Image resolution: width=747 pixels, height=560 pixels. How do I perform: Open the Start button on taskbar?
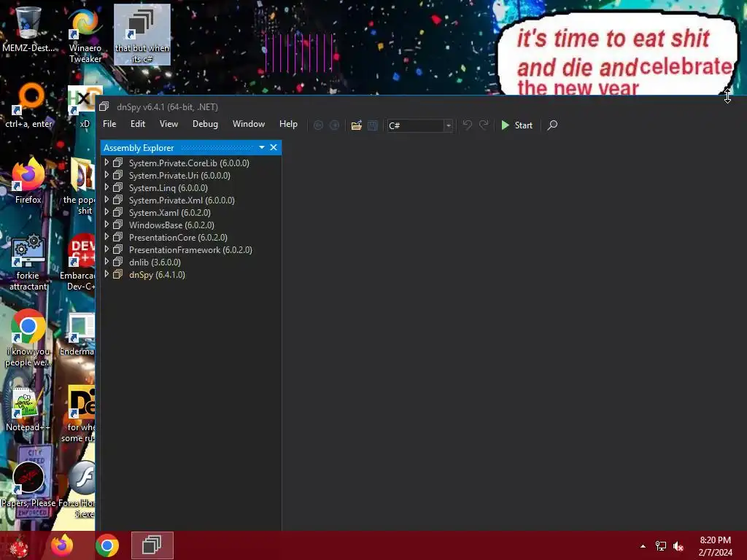pos(19,545)
